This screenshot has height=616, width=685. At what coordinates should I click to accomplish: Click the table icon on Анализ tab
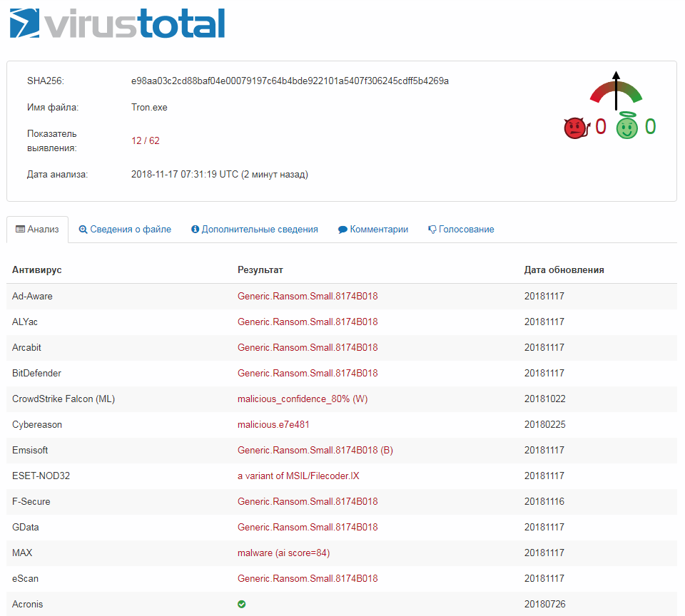(x=20, y=229)
